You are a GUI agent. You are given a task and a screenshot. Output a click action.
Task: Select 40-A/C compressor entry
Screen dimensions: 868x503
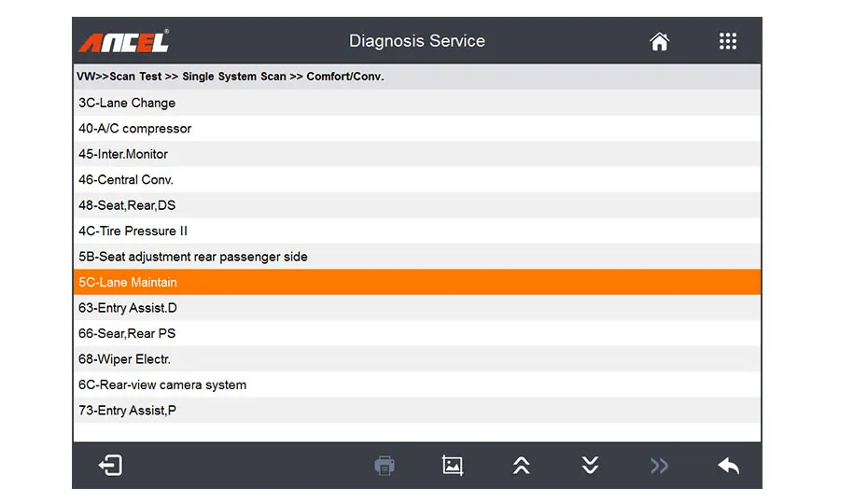click(135, 129)
